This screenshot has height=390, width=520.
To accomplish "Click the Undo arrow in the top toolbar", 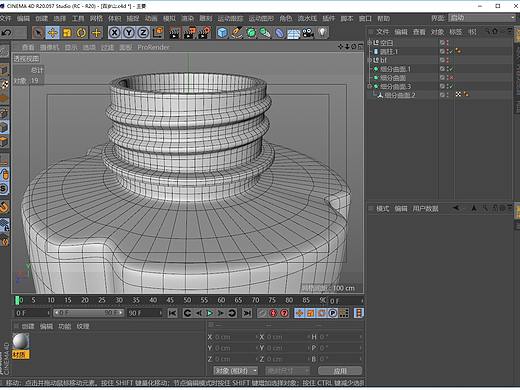I will 7,33.
